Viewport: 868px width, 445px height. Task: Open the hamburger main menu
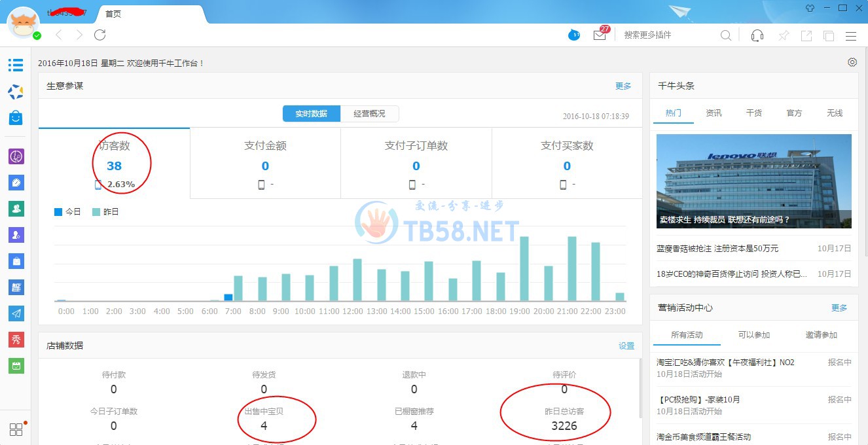coord(851,35)
